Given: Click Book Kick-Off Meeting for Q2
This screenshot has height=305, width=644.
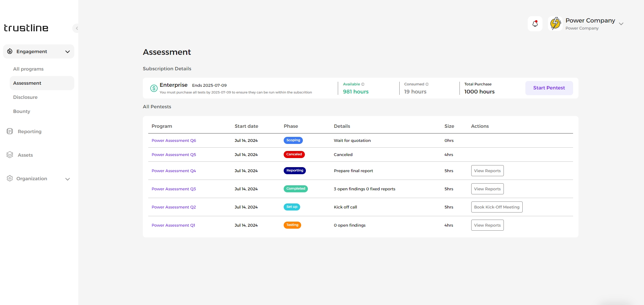Looking at the screenshot, I should pos(496,207).
